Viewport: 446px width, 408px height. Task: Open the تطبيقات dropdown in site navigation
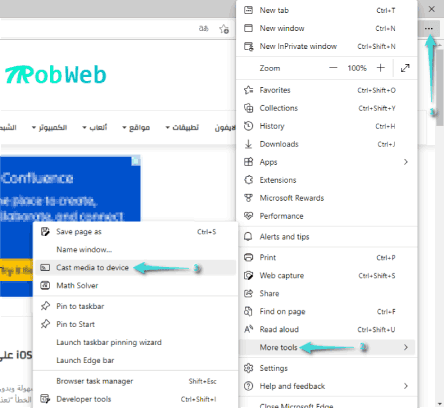tap(182, 128)
